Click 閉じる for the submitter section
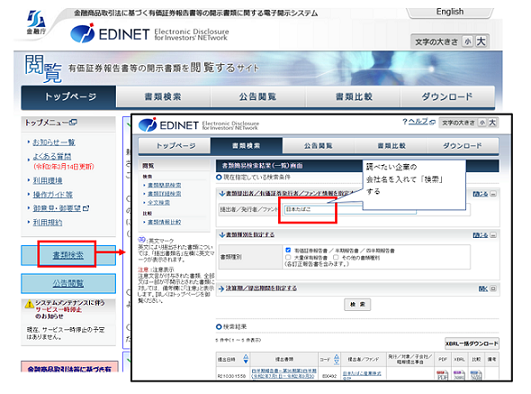 click(x=480, y=194)
